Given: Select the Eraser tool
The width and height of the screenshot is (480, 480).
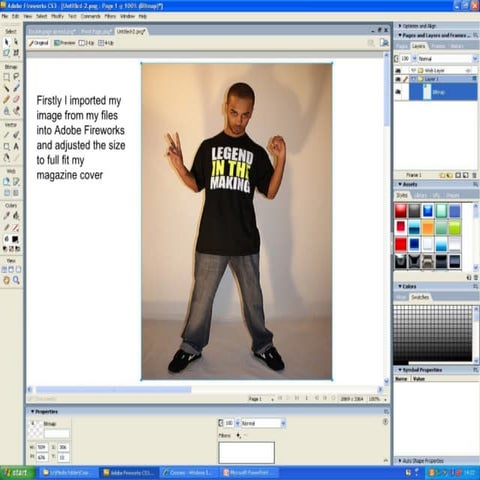Looking at the screenshot, I should tap(16, 99).
